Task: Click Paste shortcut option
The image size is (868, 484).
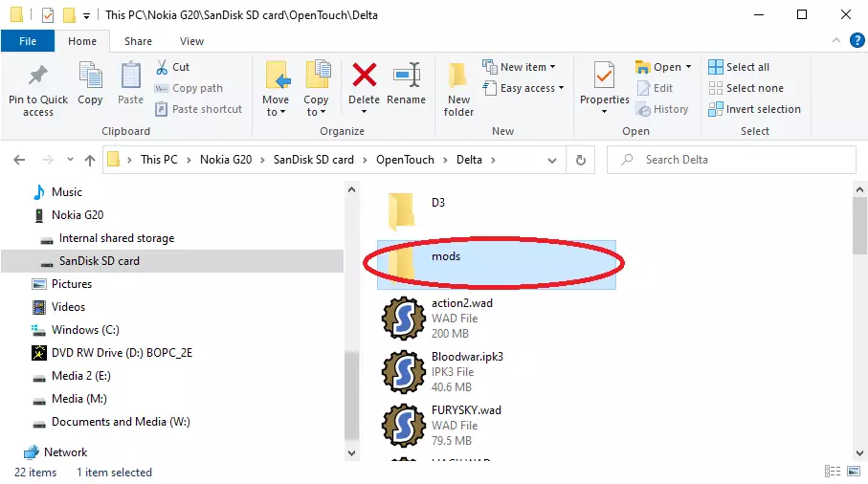Action: click(199, 109)
